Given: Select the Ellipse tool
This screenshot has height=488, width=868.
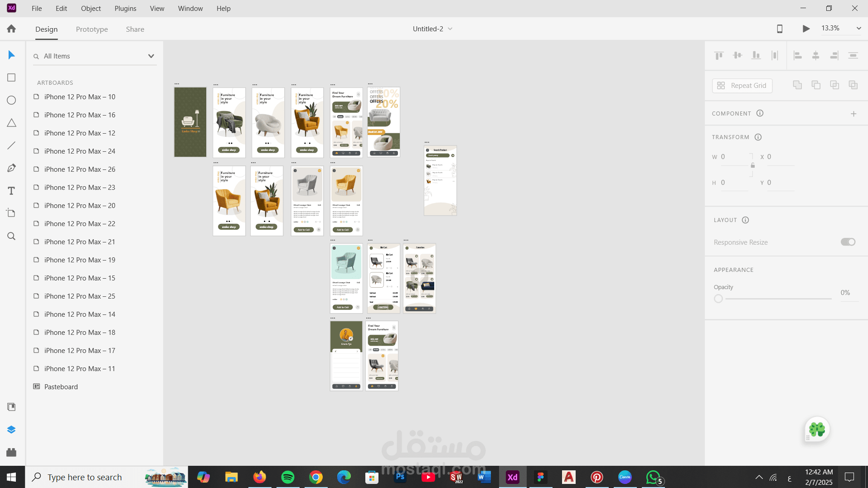Looking at the screenshot, I should [11, 101].
